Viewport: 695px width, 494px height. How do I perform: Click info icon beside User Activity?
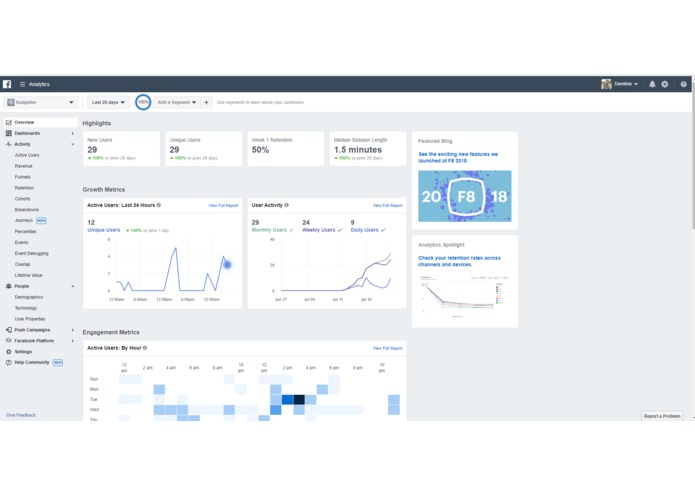tap(286, 205)
